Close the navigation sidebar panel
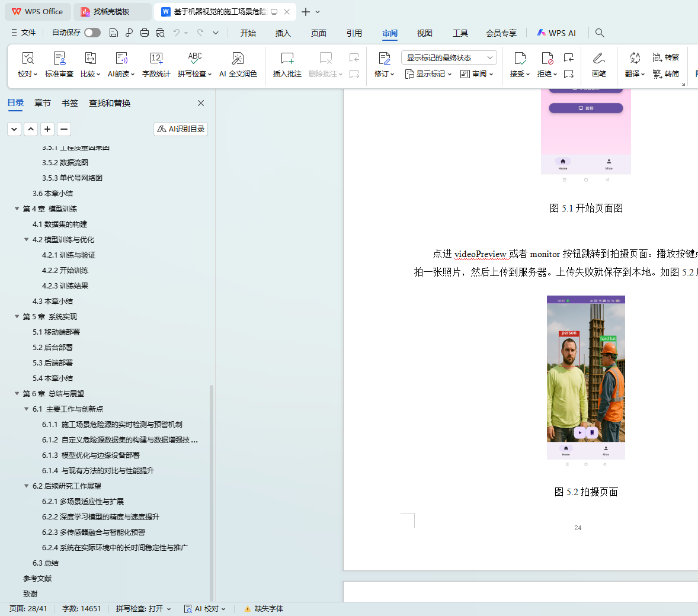Image resolution: width=698 pixels, height=616 pixels. point(201,103)
